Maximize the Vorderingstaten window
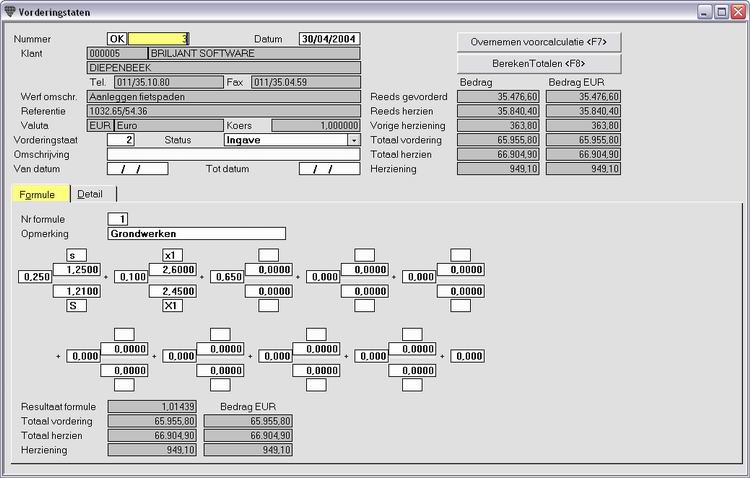Image resolution: width=750 pixels, height=478 pixels. [721, 11]
